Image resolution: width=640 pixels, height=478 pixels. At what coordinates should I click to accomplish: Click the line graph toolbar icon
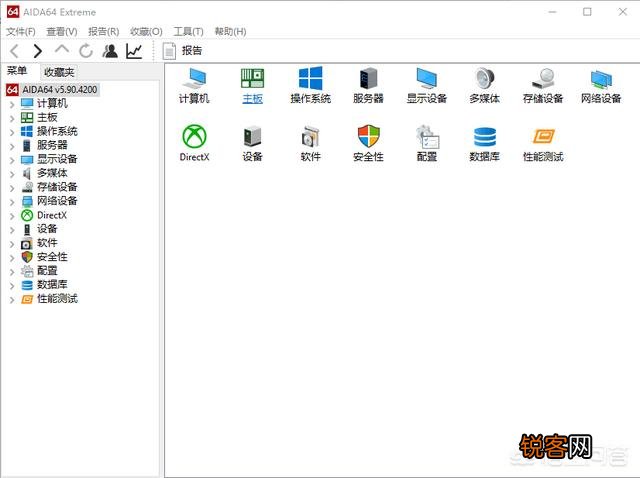pos(134,51)
